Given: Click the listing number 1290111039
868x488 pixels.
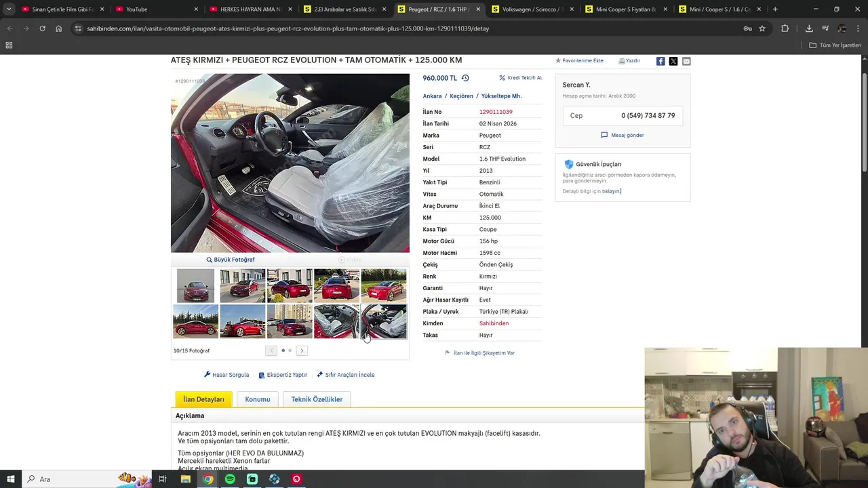Looking at the screenshot, I should 496,112.
